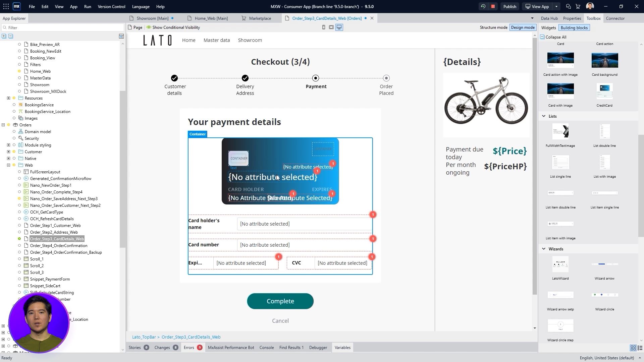Click the red Stop app icon
The width and height of the screenshot is (644, 362).
click(x=493, y=6)
